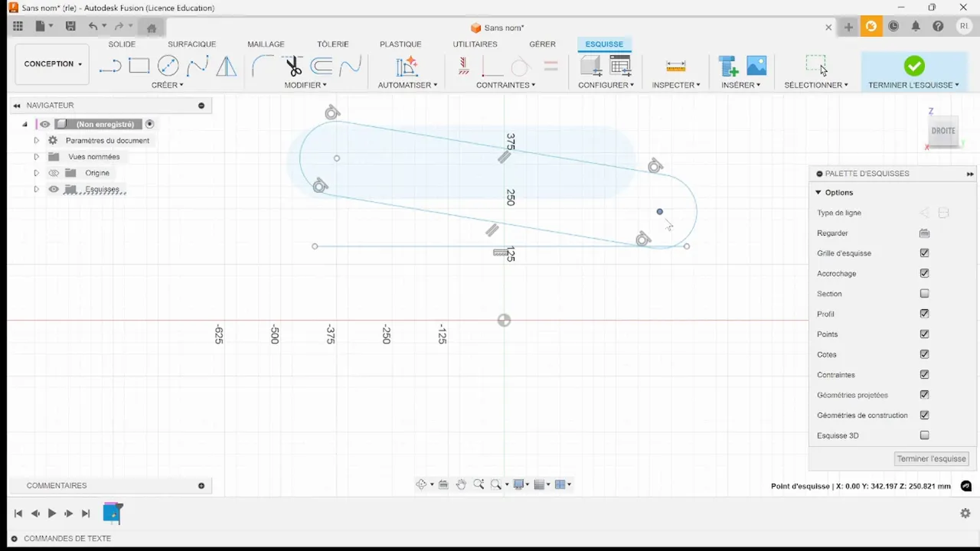
Task: Collapse the Options section in the palette
Action: coord(818,192)
